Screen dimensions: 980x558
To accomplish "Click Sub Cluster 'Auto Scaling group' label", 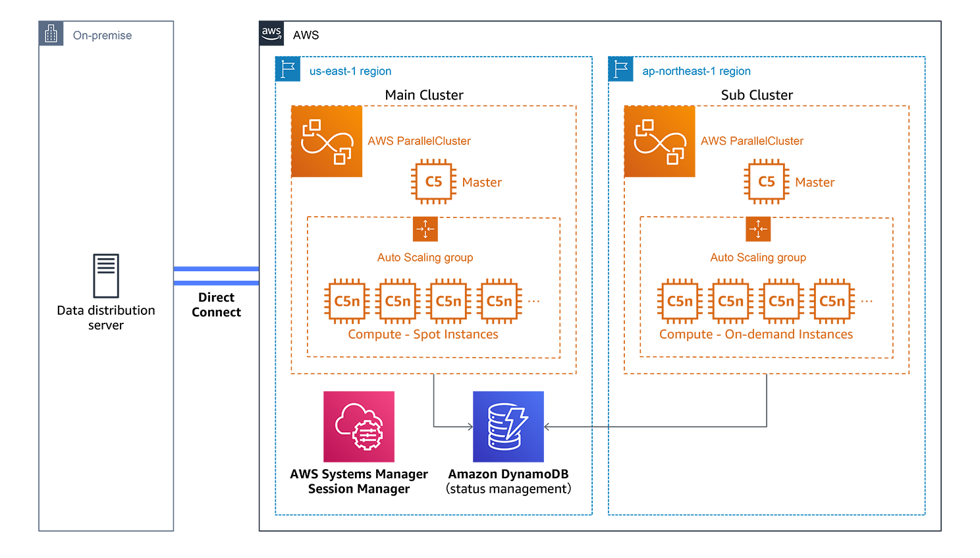I will pyautogui.click(x=758, y=258).
